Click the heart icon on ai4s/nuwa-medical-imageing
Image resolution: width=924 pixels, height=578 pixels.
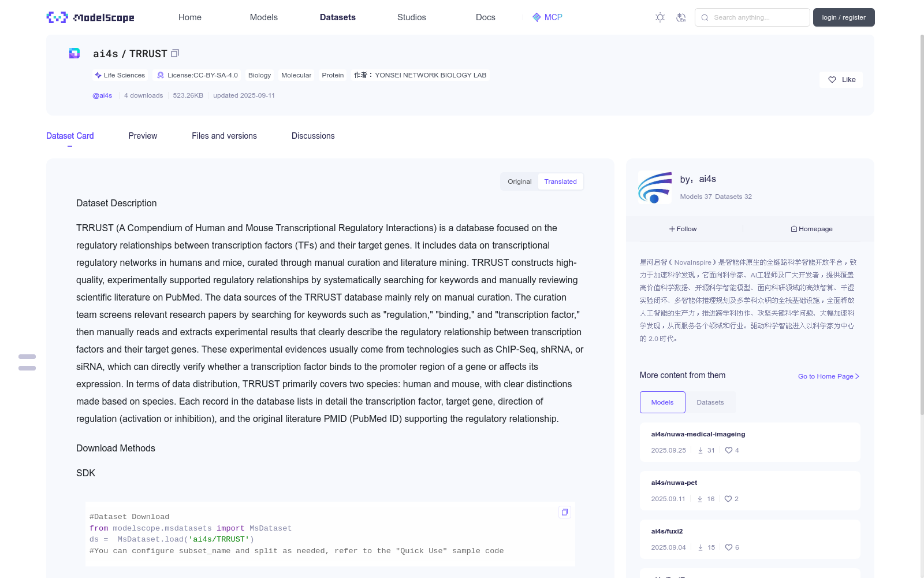(729, 450)
